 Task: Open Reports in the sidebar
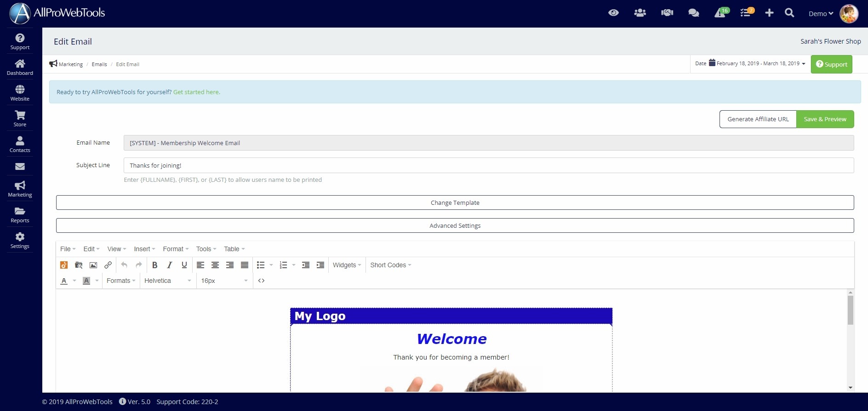pyautogui.click(x=20, y=214)
